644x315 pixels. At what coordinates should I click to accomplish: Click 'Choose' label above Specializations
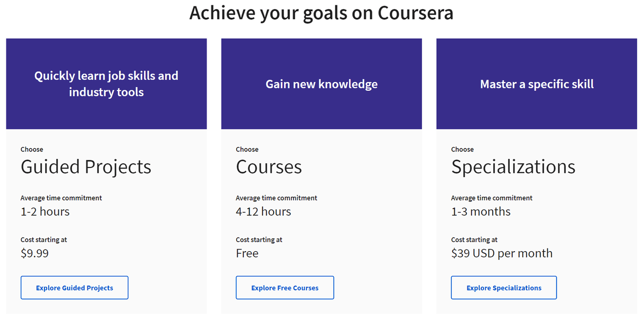click(463, 149)
